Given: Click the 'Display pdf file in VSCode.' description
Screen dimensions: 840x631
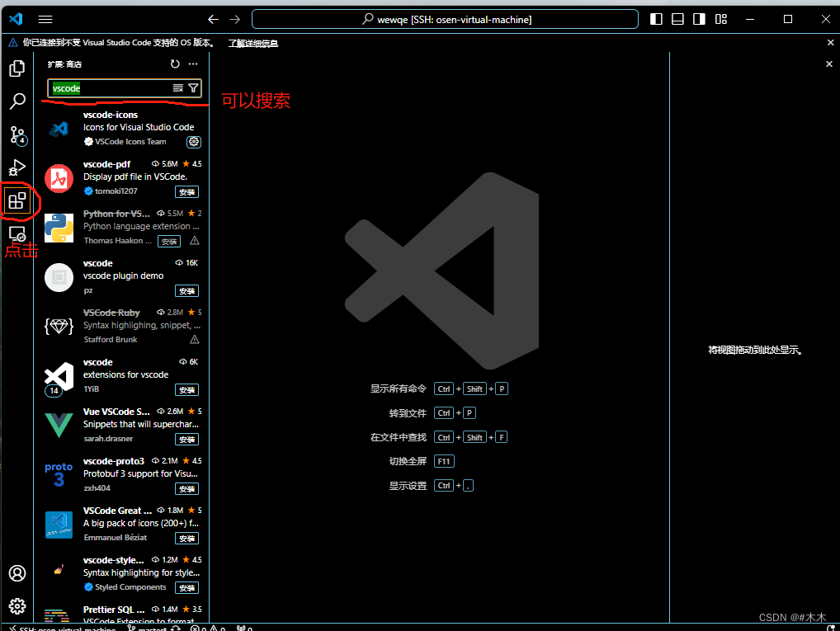Looking at the screenshot, I should 135,177.
